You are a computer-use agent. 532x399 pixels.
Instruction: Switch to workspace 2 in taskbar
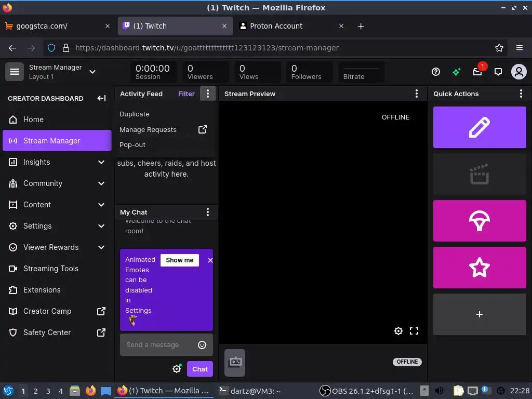coord(36,391)
